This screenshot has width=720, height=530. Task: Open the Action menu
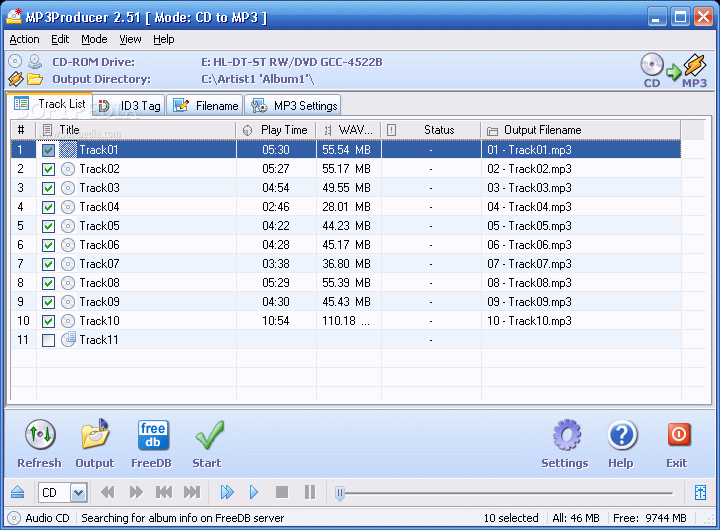[24, 39]
